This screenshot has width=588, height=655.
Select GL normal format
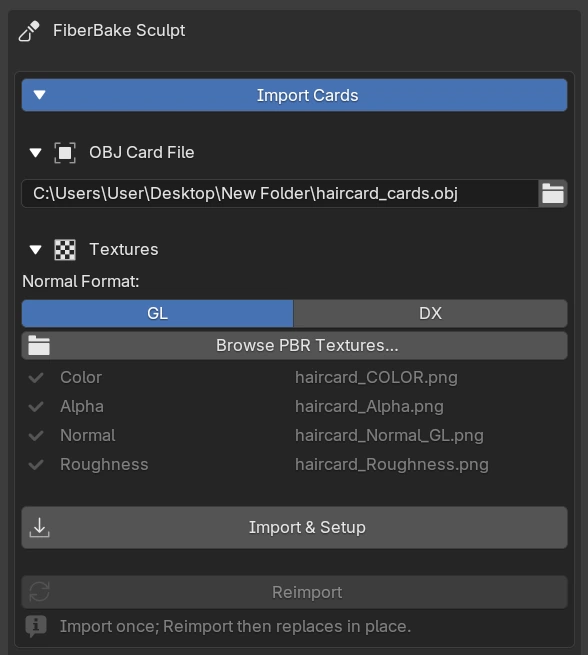coord(157,313)
